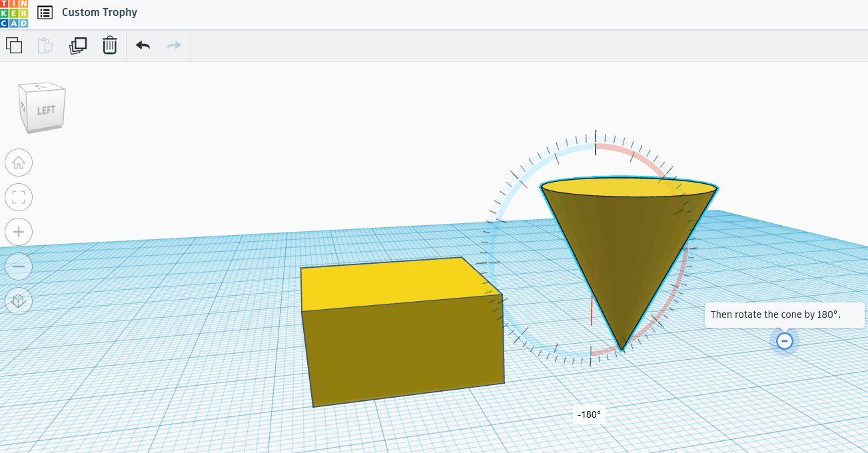Reset to home view

[x=19, y=163]
